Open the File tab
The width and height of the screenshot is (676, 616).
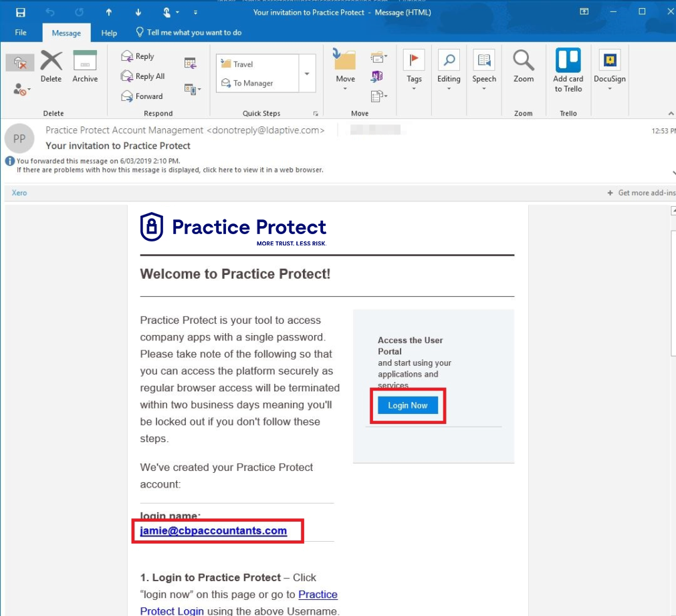click(21, 32)
